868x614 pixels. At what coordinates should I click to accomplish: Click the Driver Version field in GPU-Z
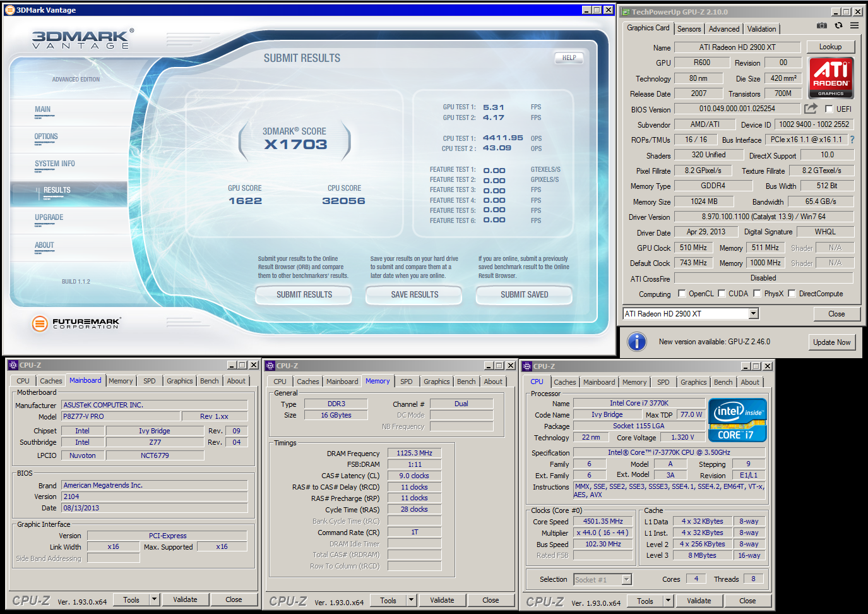click(764, 217)
